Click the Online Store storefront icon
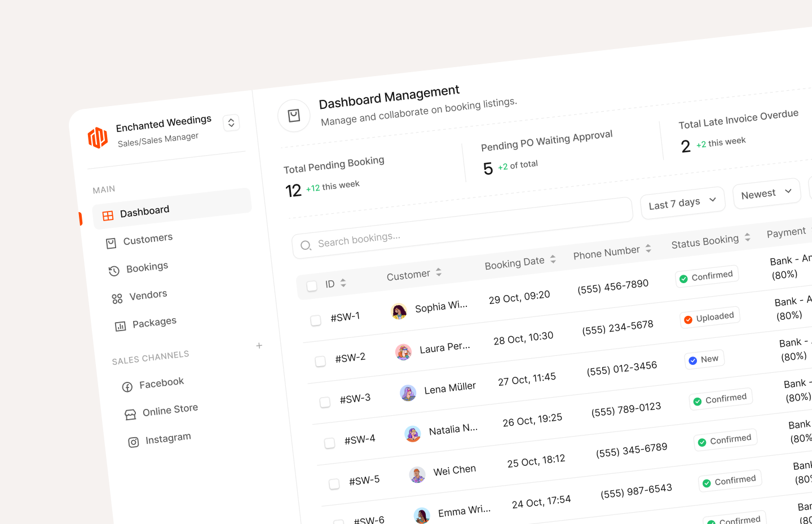 130,415
